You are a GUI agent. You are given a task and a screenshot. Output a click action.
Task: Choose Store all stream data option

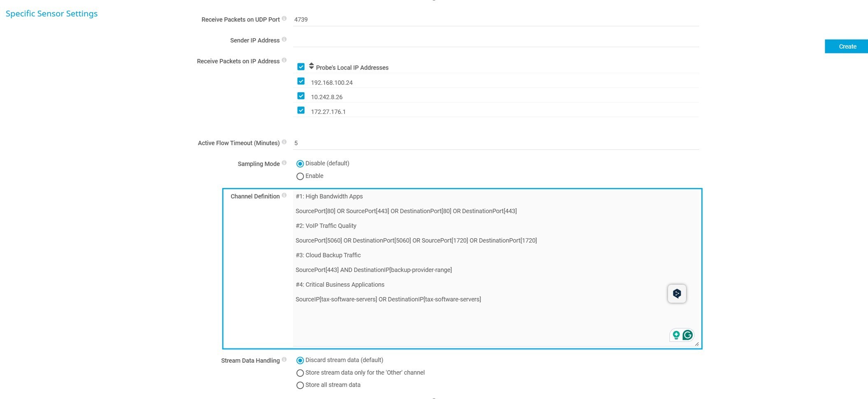pyautogui.click(x=300, y=385)
